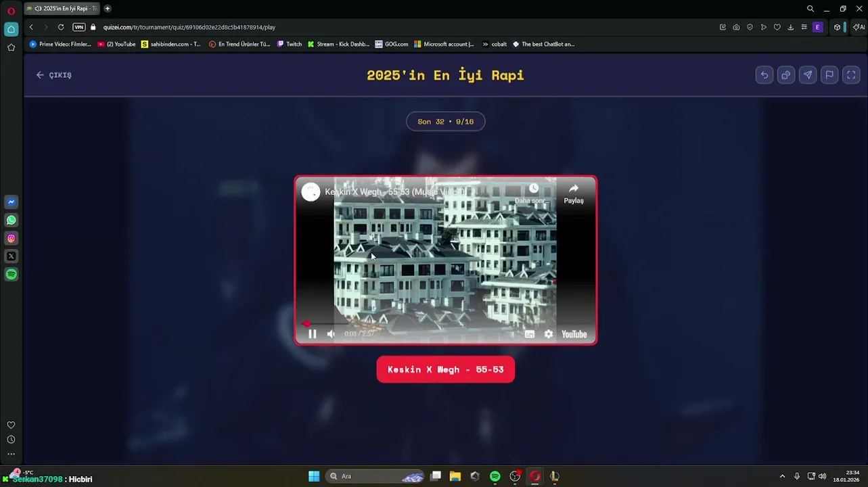
Task: Open Spotify in Opera sidebar
Action: pyautogui.click(x=12, y=275)
